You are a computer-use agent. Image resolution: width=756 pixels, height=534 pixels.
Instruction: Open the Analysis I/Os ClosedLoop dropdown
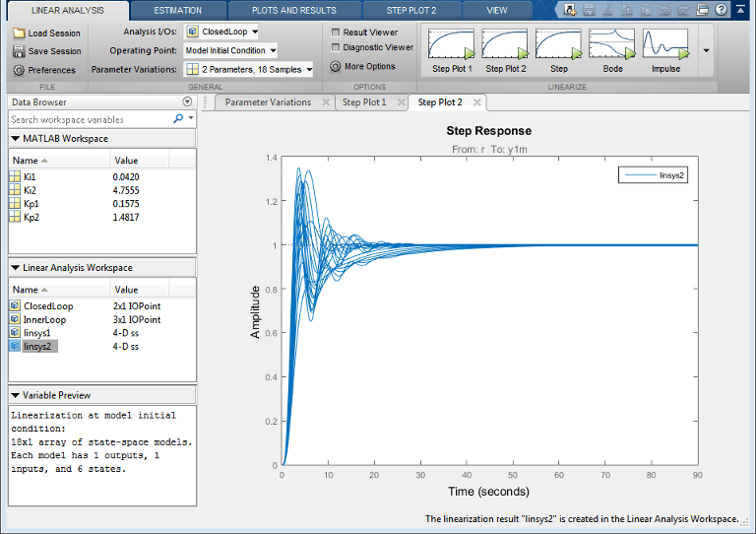click(221, 32)
